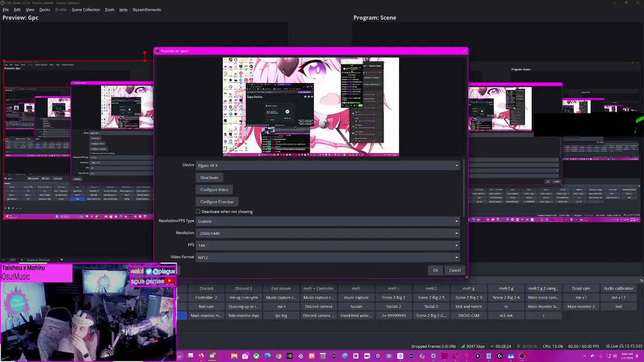
Task: Open the Docks menu
Action: coord(45,10)
